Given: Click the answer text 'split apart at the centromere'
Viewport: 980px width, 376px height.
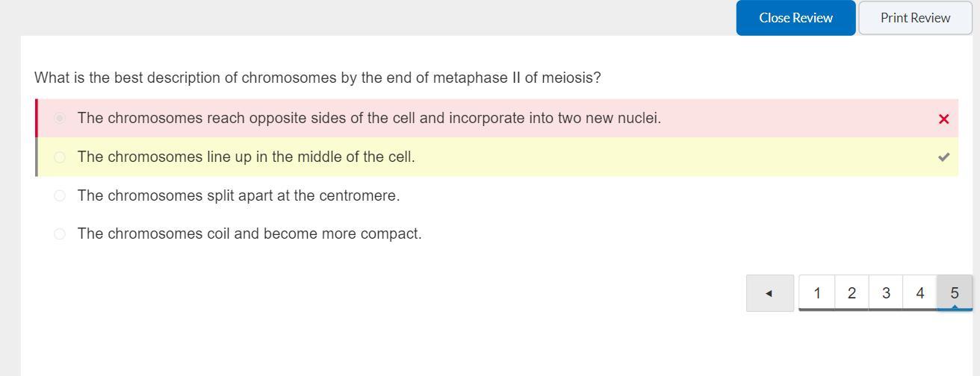Looking at the screenshot, I should coord(238,195).
